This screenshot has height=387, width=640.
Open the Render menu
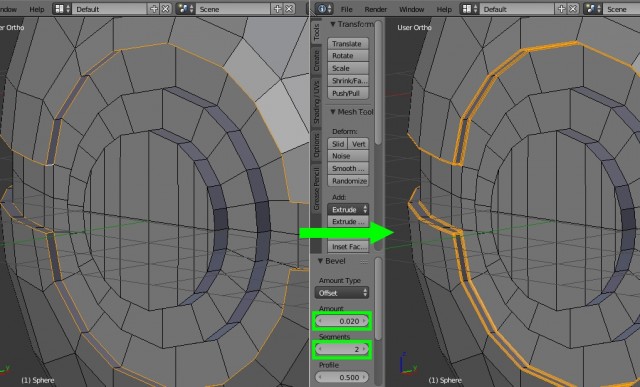coord(376,9)
